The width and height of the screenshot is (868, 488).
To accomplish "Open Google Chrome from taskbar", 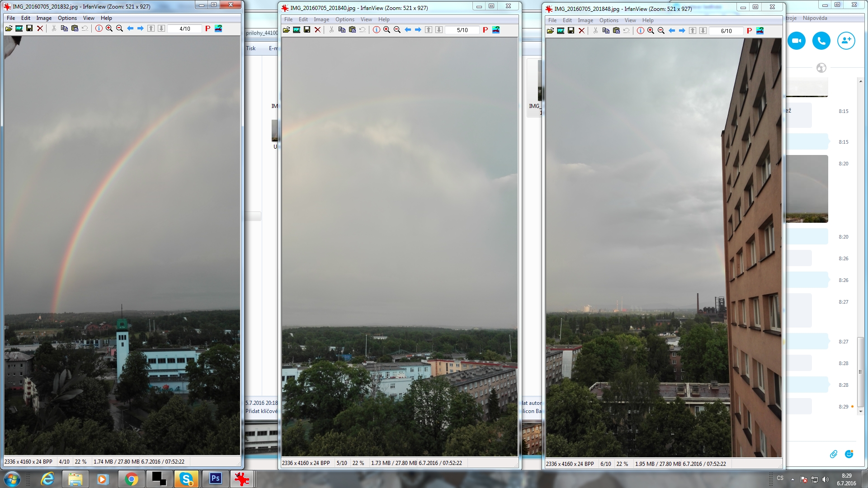I will (x=131, y=479).
